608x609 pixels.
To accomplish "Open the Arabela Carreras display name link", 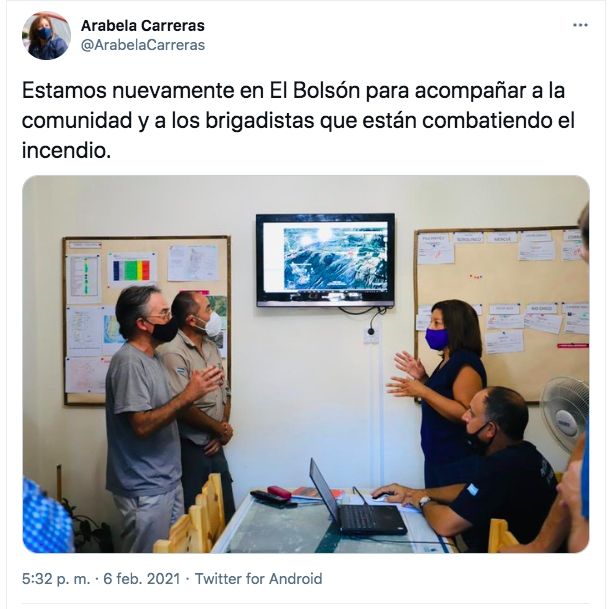I will (x=143, y=26).
